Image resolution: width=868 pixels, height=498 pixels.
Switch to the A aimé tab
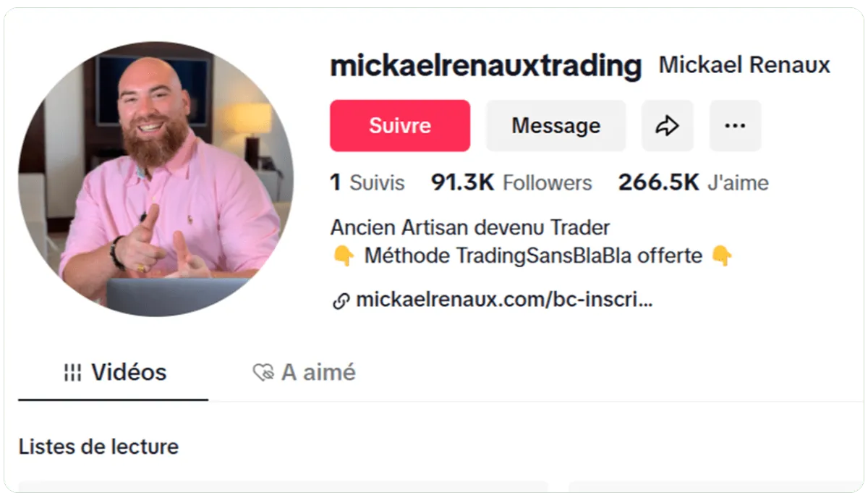coord(304,373)
